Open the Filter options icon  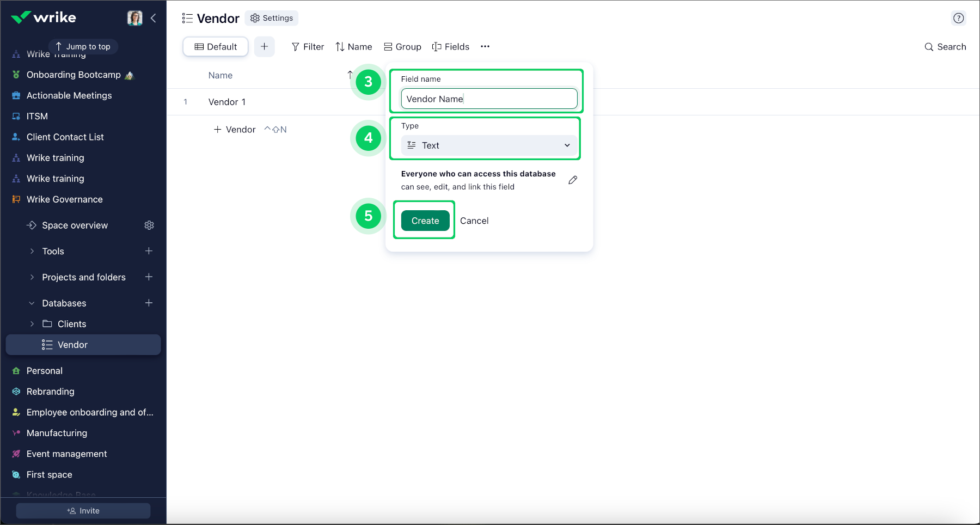coord(295,46)
